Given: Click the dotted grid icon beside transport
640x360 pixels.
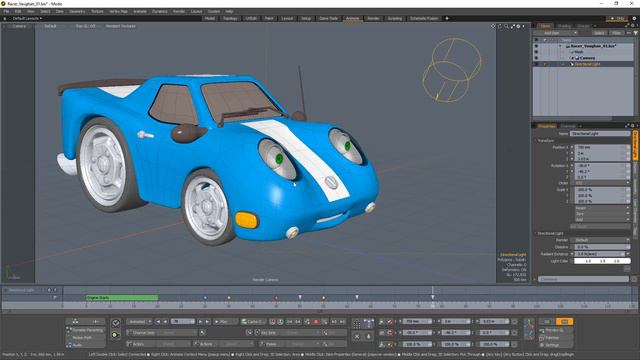Looking at the screenshot, I should point(356,324).
